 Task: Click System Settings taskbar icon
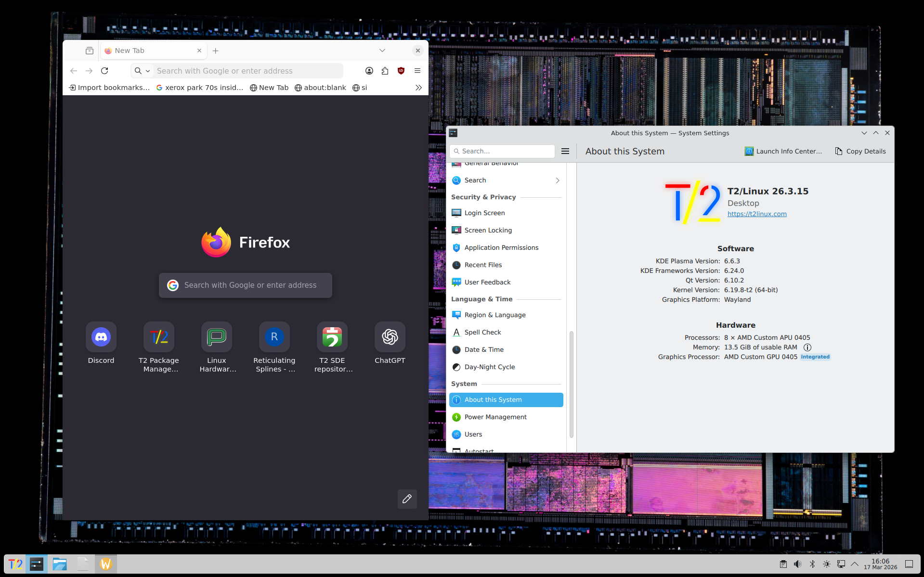(37, 564)
